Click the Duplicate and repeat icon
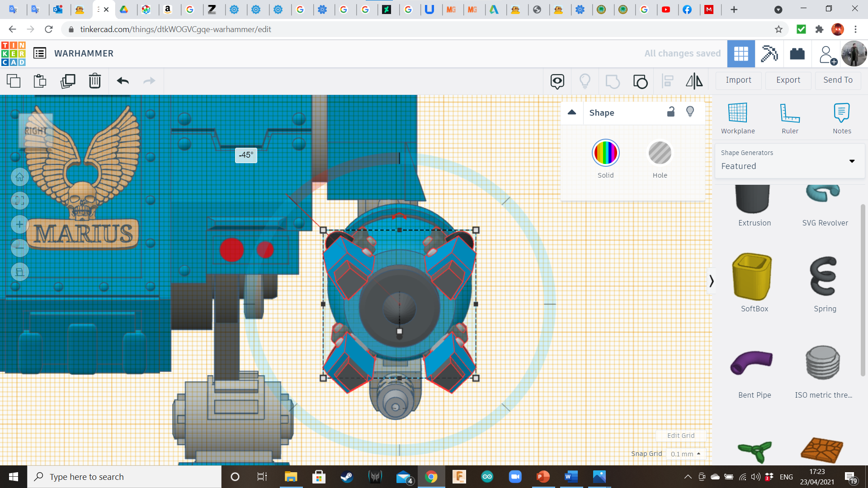 point(68,81)
